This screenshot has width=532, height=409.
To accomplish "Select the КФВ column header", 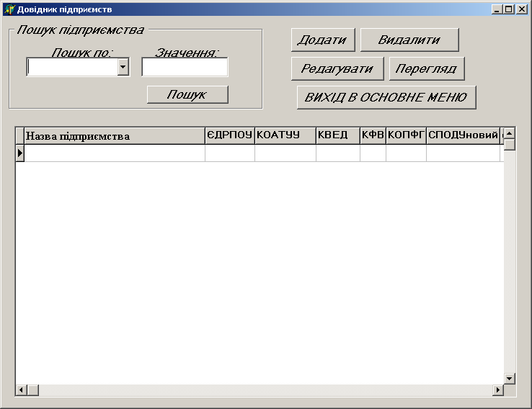I will 373,136.
